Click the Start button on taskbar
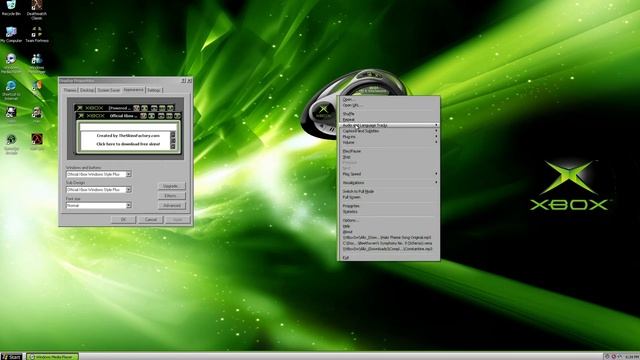This screenshot has height=360, width=640. click(x=11, y=357)
